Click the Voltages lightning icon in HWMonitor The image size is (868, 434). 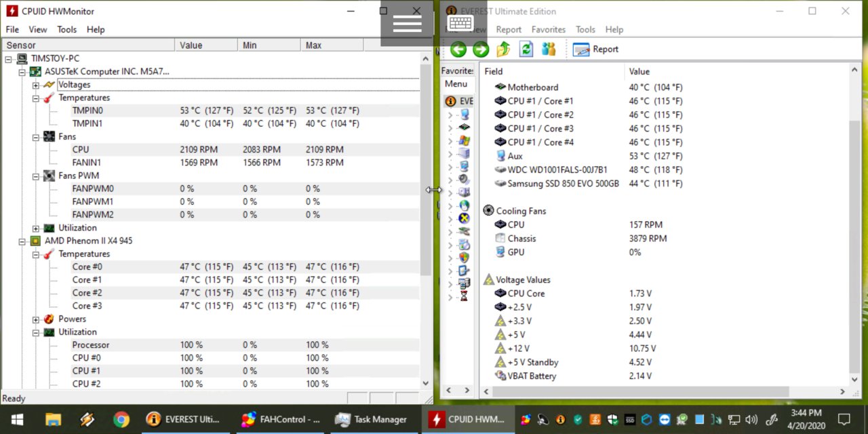click(x=49, y=85)
